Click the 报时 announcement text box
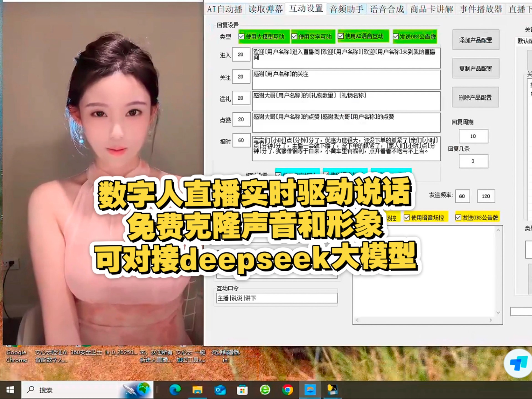The width and height of the screenshot is (532, 399). pos(346,149)
